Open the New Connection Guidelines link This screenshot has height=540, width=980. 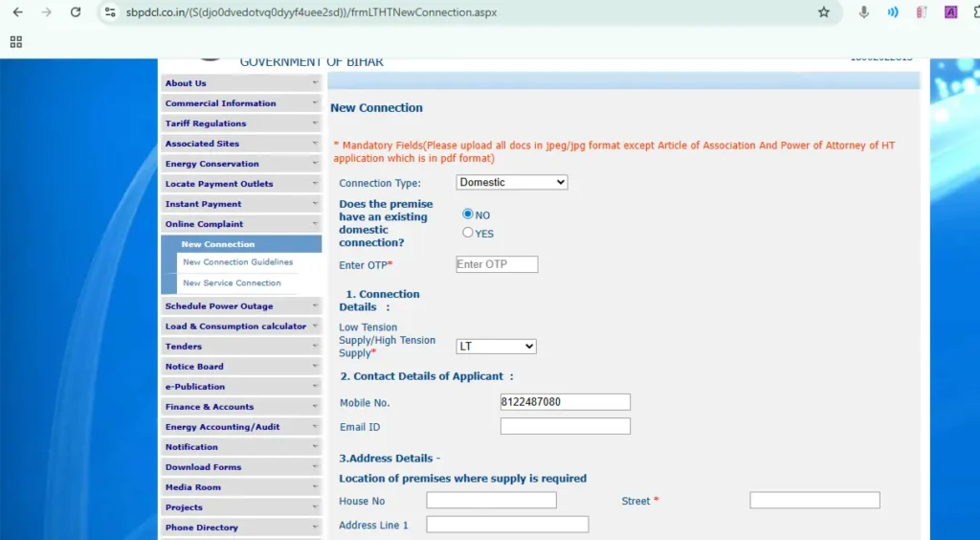pyautogui.click(x=237, y=262)
